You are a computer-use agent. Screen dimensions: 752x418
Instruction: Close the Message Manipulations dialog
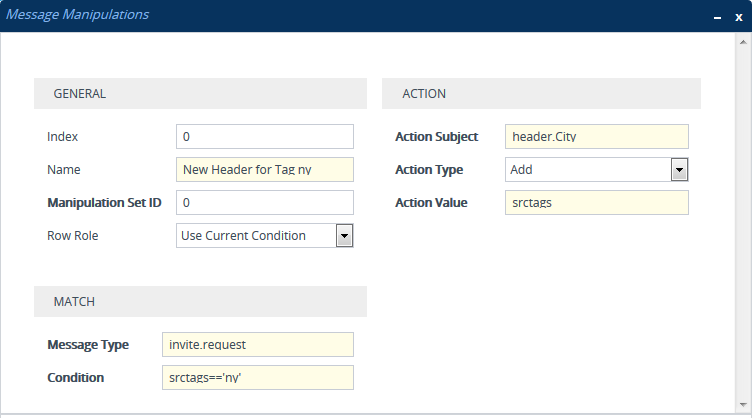tap(739, 17)
